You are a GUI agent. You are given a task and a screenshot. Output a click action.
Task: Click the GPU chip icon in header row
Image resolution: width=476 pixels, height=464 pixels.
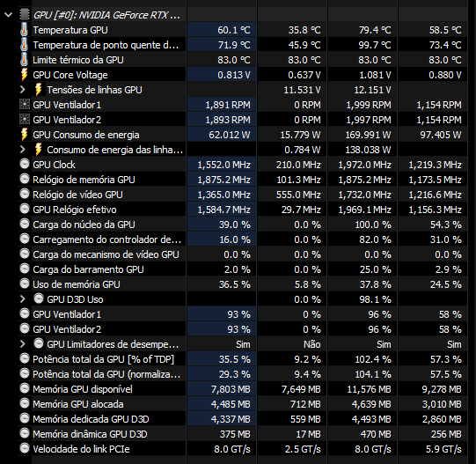tap(25, 15)
